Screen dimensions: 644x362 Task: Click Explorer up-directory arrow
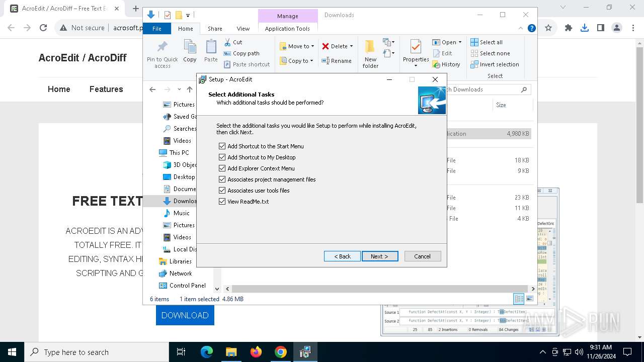click(x=190, y=89)
